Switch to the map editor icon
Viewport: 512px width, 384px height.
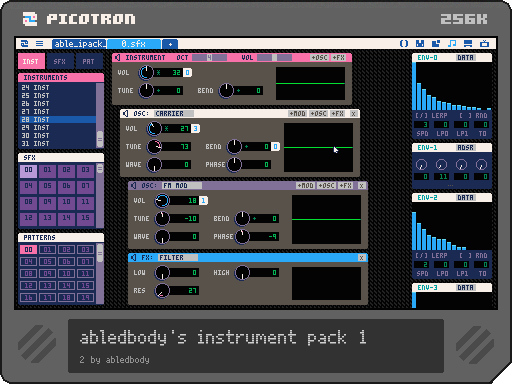[436, 44]
